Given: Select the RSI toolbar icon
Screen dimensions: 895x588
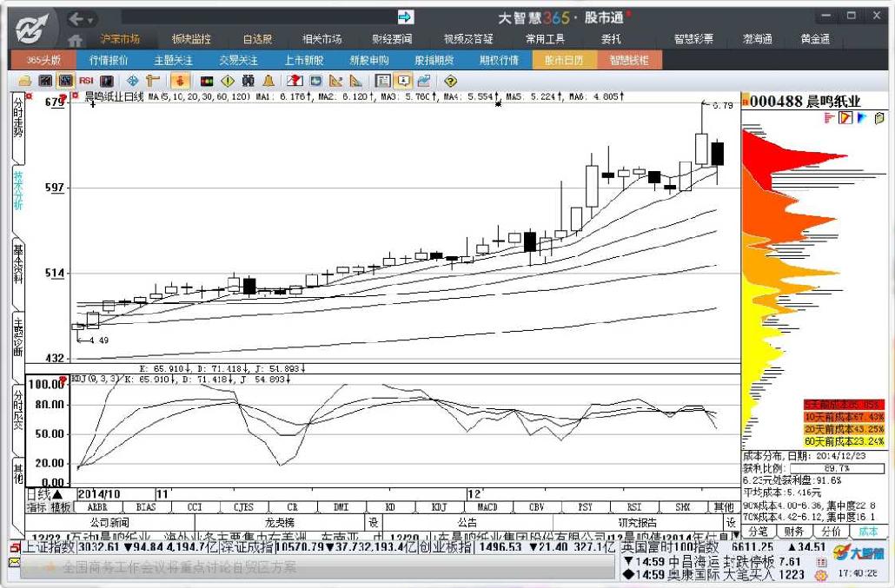Looking at the screenshot, I should pos(86,81).
